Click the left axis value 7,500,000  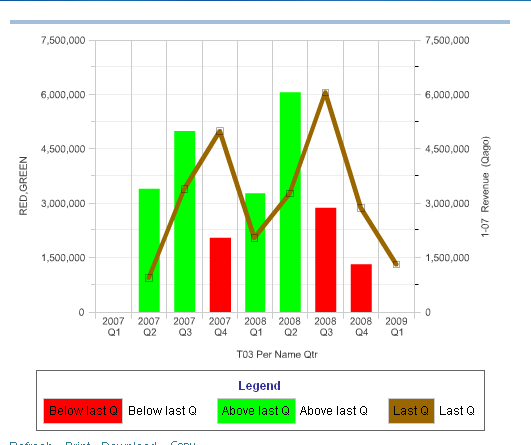point(63,40)
